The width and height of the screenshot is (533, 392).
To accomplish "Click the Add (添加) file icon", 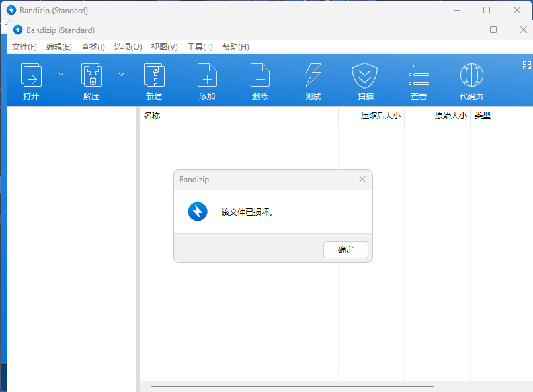I will coord(207,75).
